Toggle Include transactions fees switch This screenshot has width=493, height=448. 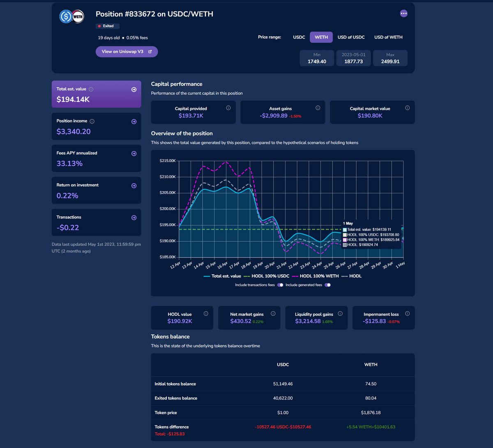pos(280,285)
